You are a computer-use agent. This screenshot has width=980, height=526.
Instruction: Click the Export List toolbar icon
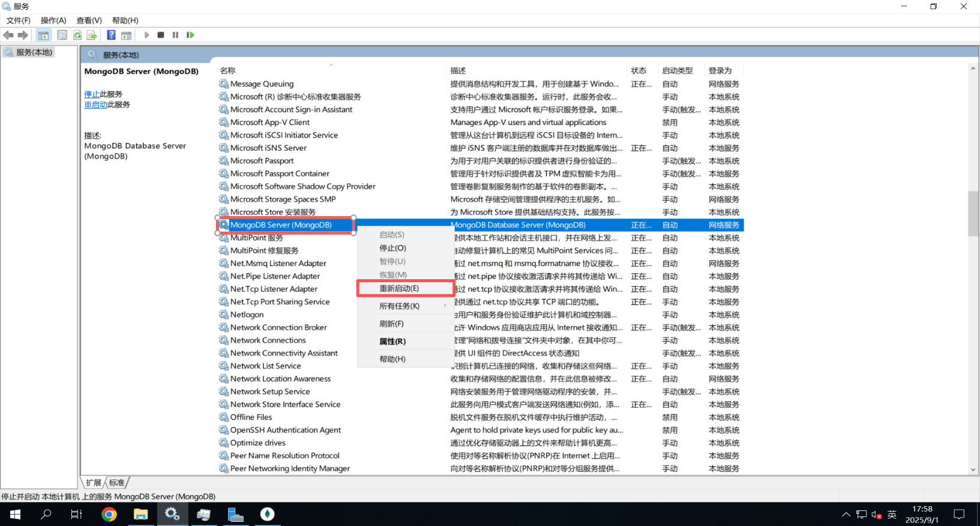point(92,35)
